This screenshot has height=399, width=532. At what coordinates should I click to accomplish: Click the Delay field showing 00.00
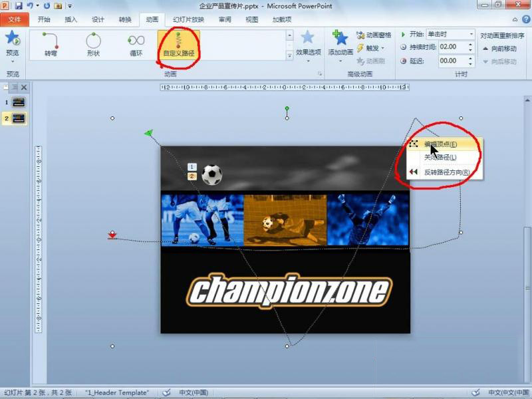coord(453,61)
